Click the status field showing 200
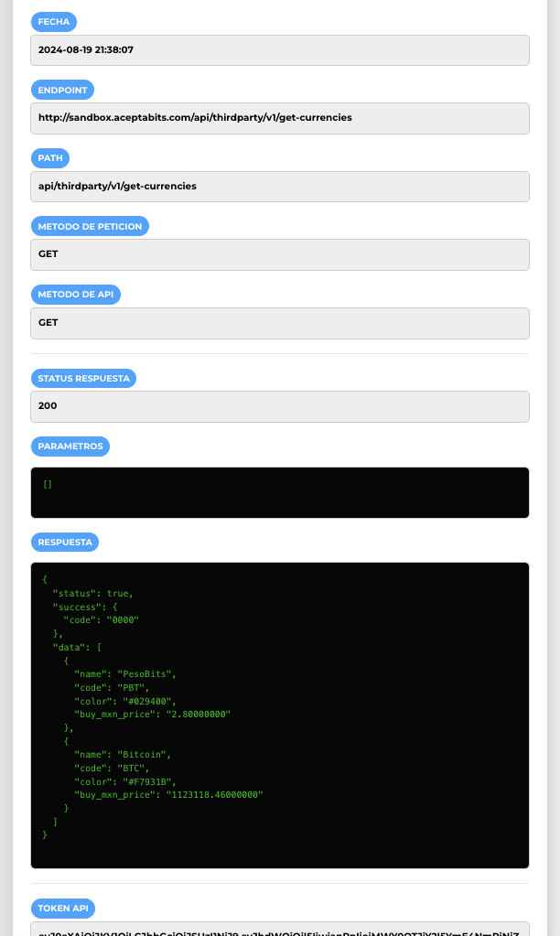Image resolution: width=560 pixels, height=936 pixels. click(279, 406)
